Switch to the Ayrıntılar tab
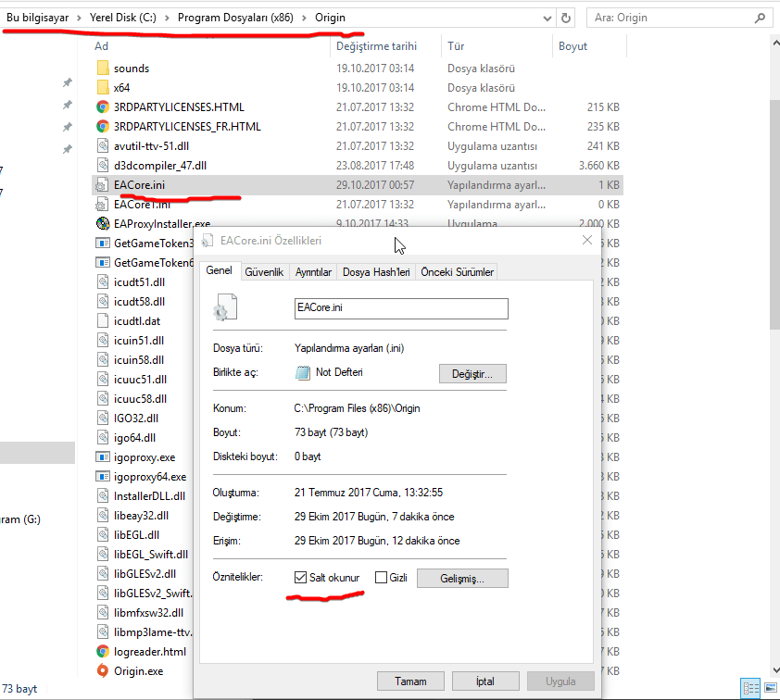Image resolution: width=780 pixels, height=700 pixels. (313, 272)
